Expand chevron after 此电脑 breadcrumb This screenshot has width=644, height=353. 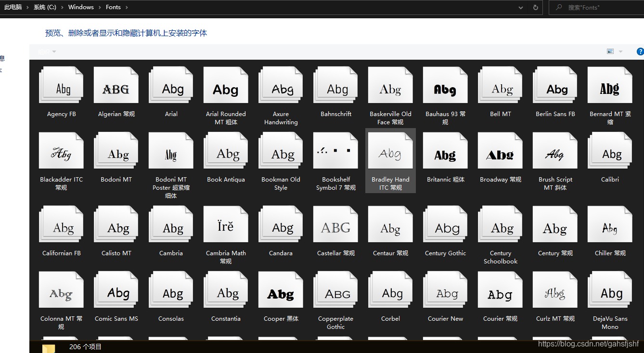[x=28, y=7]
